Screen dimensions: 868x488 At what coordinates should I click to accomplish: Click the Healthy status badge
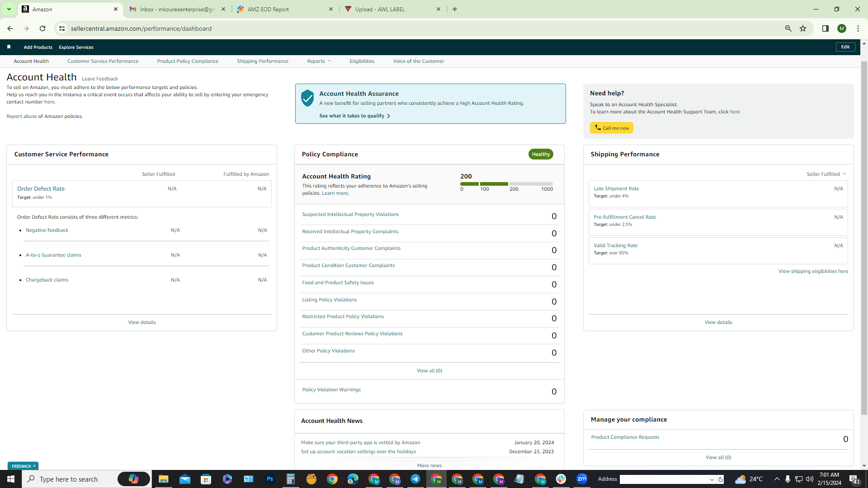(x=541, y=154)
